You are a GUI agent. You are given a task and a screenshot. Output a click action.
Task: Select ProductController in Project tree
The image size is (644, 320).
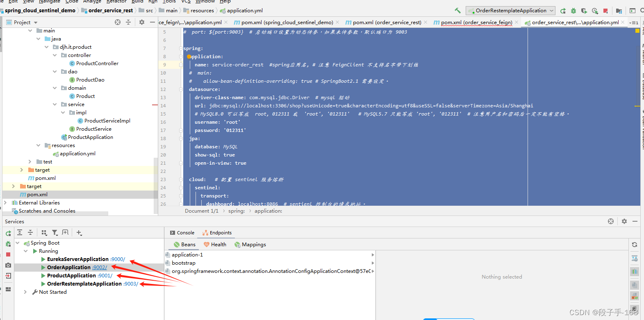(97, 64)
